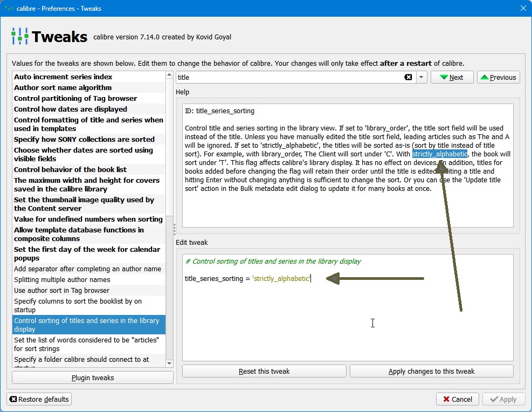Select 'Use author sort in Tag browser'
The height and width of the screenshot is (412, 532).
[88, 291]
